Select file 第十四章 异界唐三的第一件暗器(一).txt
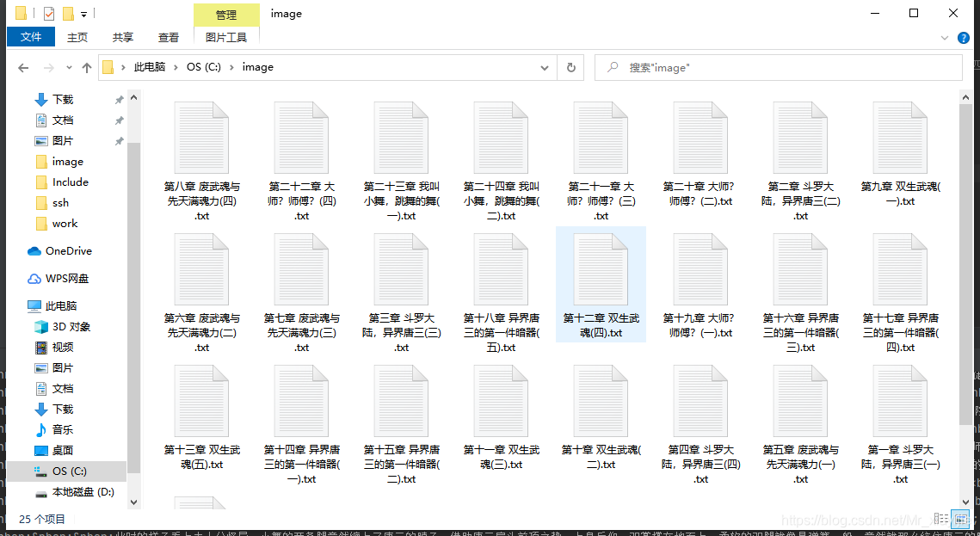The height and width of the screenshot is (536, 980). [302, 424]
